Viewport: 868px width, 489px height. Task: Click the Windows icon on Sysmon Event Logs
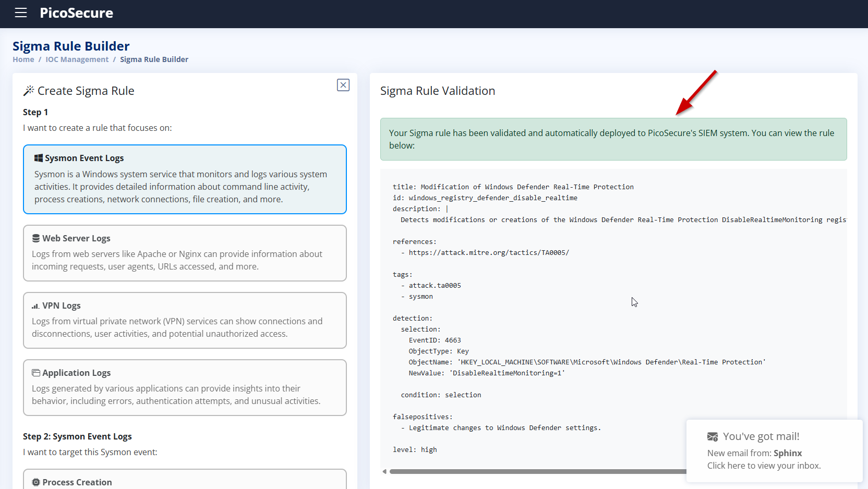(39, 158)
